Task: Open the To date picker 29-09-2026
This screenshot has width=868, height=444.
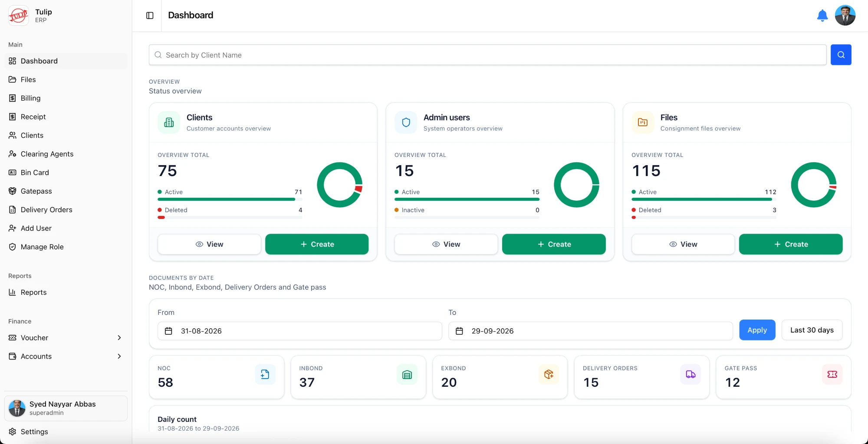Action: click(x=590, y=331)
